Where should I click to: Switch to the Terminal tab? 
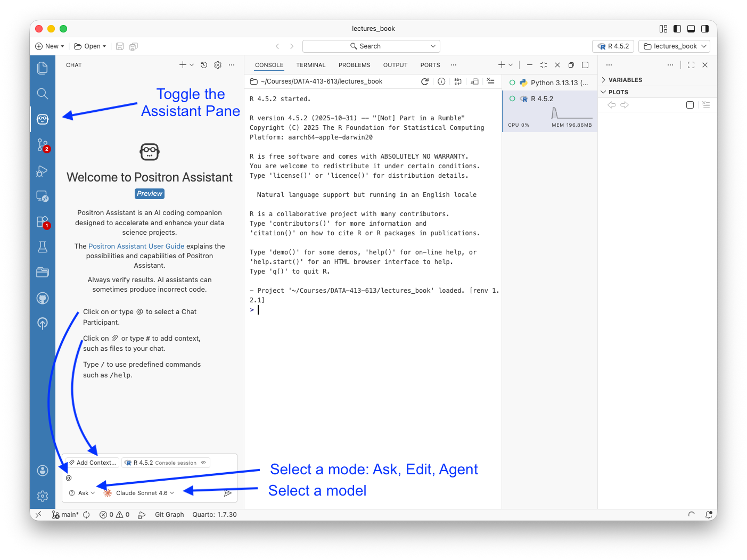point(310,64)
